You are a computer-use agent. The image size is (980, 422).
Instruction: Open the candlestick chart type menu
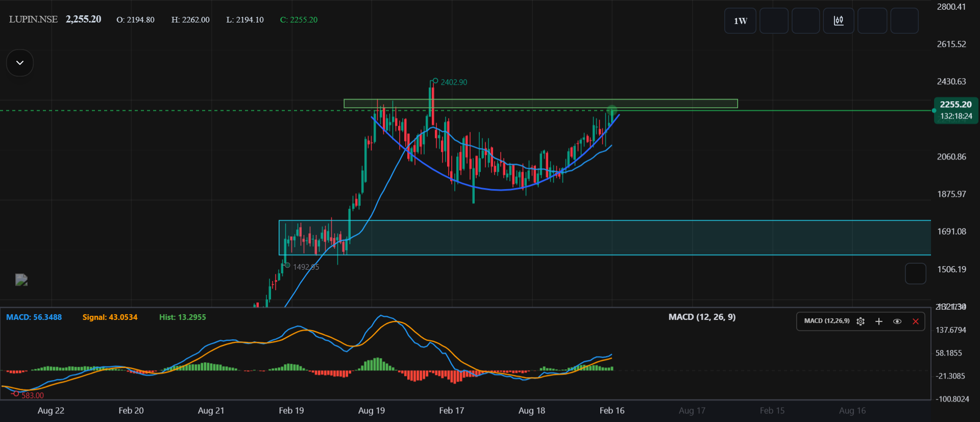839,21
